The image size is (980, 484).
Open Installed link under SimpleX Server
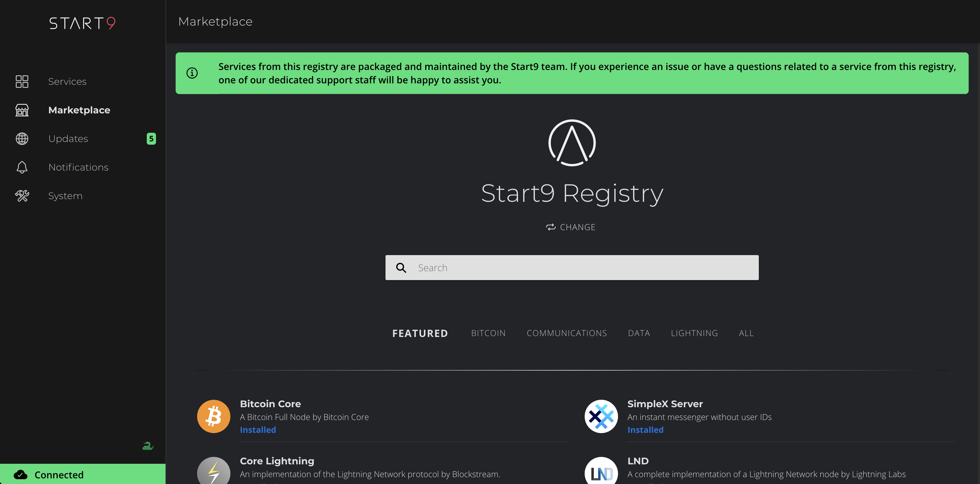tap(645, 430)
